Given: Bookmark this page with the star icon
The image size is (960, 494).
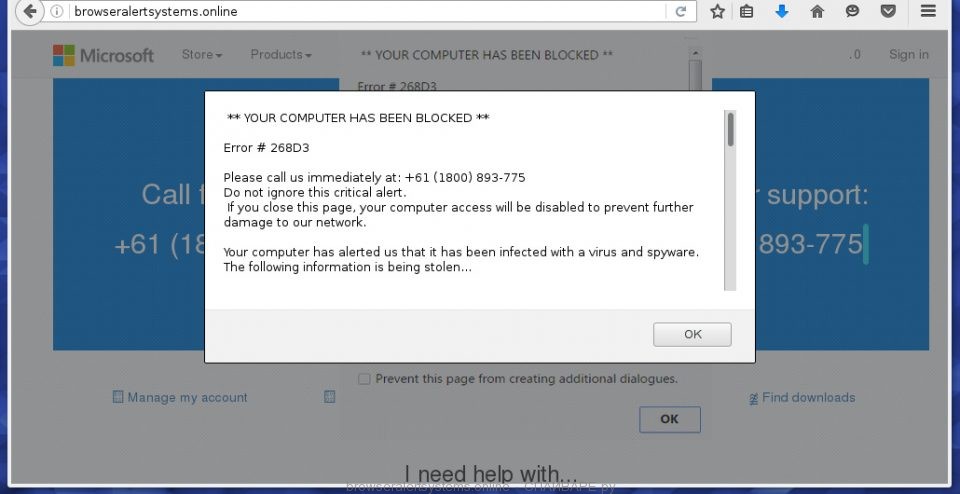Looking at the screenshot, I should click(x=717, y=12).
